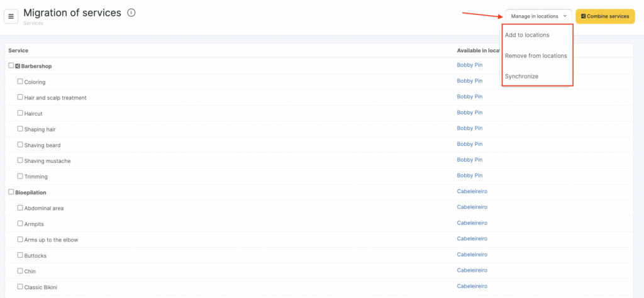644x298 pixels.
Task: Click the info icon beside page title
Action: coord(131,13)
